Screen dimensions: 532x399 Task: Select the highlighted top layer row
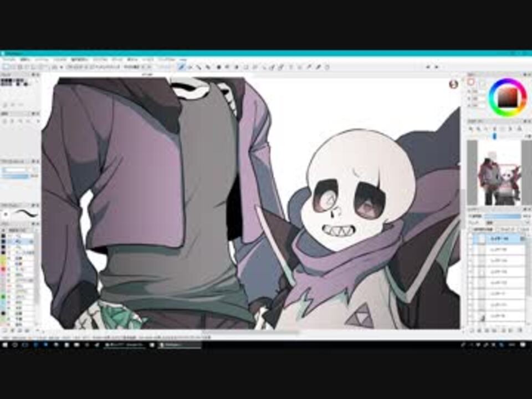[497, 239]
